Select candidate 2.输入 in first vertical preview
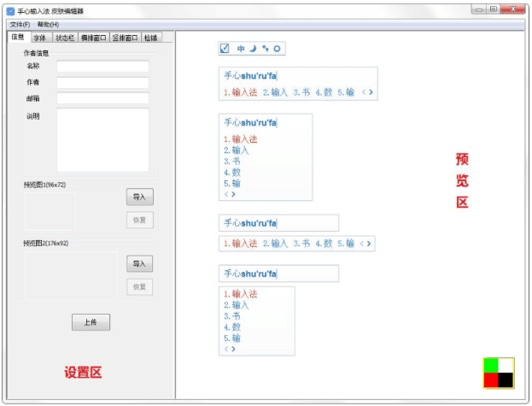532x406 pixels. coord(237,150)
